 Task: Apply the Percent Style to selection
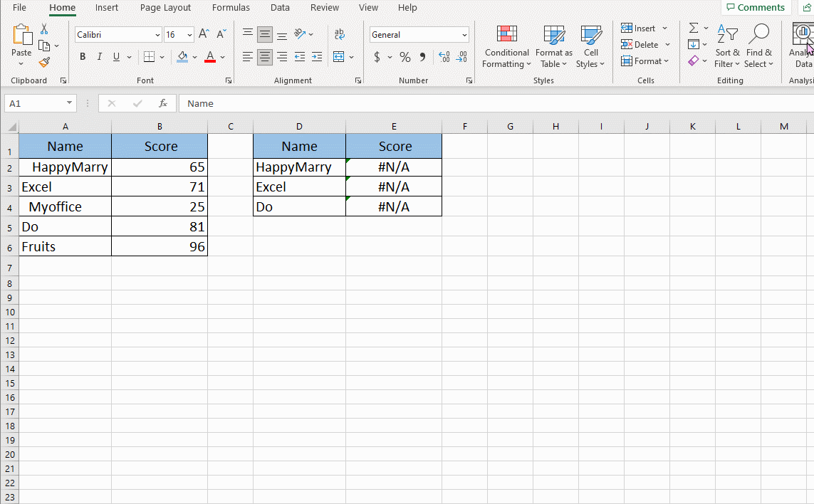[x=405, y=57]
